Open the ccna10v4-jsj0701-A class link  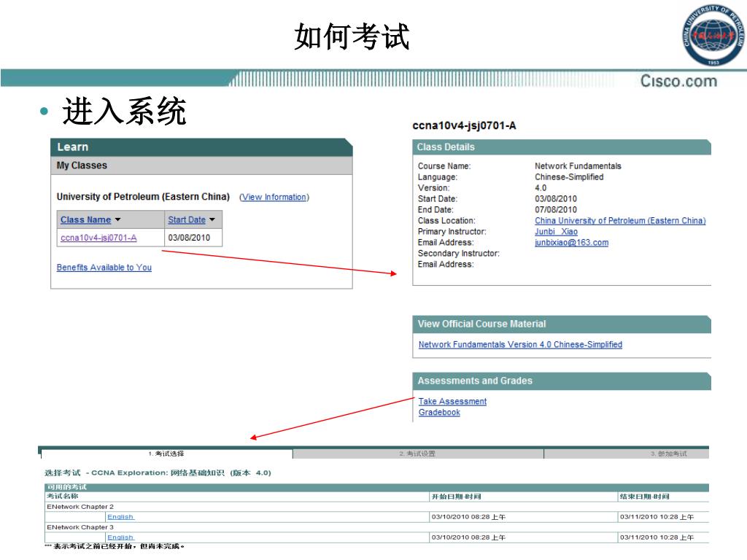(x=98, y=238)
